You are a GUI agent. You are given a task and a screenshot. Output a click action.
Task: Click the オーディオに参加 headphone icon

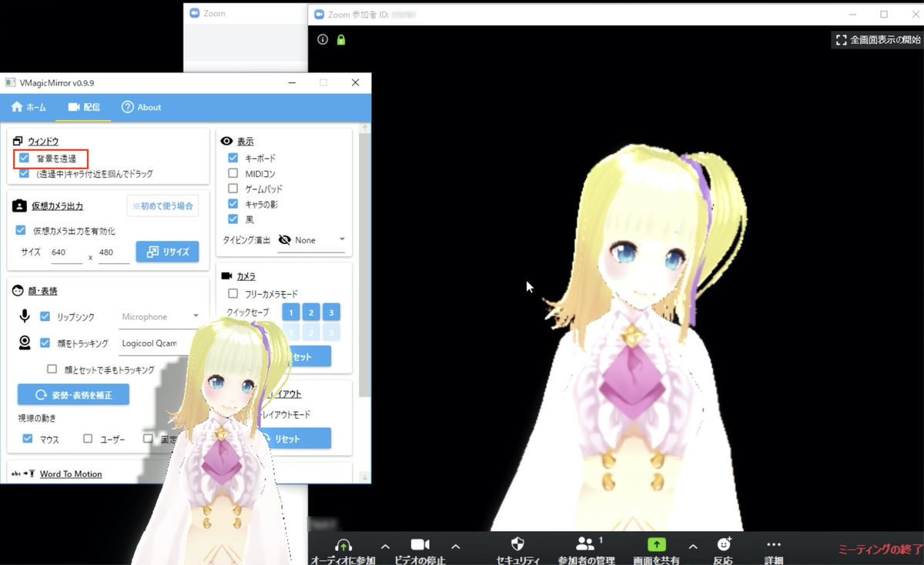[343, 545]
